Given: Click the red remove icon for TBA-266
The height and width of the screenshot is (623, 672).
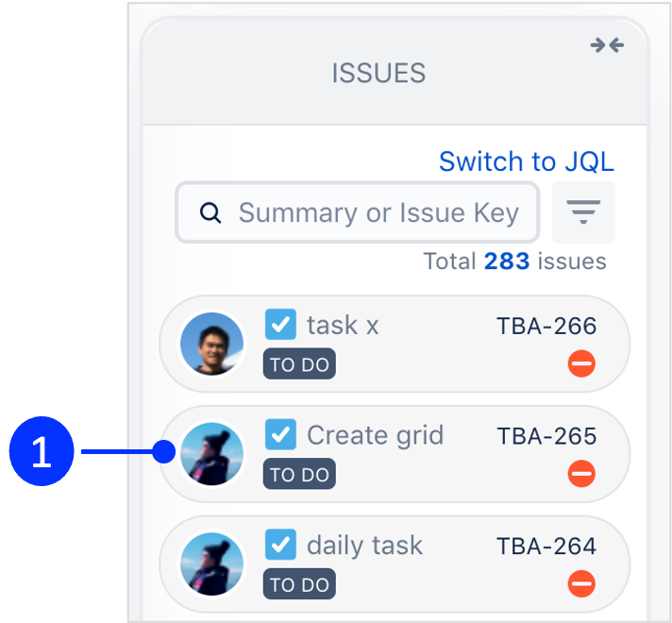Looking at the screenshot, I should (581, 363).
